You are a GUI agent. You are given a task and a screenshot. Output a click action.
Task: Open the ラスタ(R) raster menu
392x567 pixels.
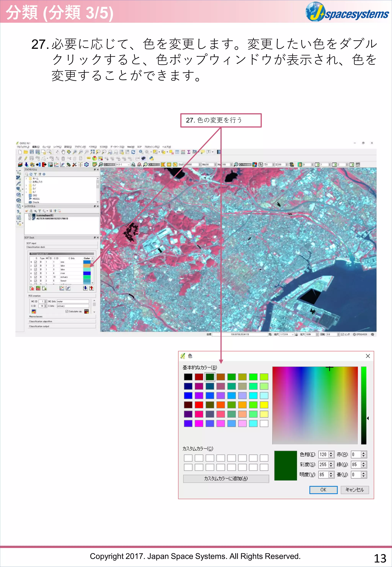click(x=103, y=147)
